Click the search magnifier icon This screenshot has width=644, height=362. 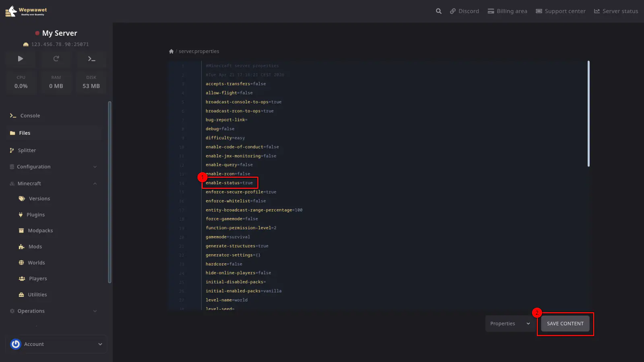click(x=438, y=11)
